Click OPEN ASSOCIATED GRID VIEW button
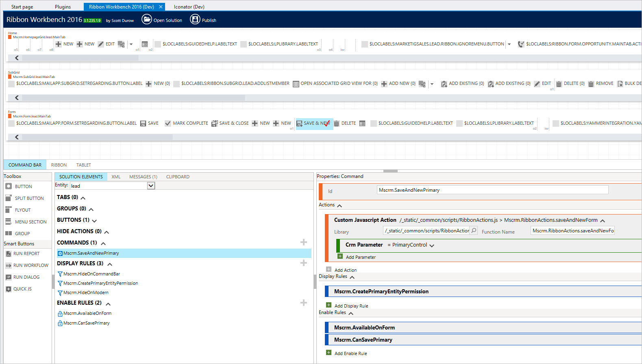 [x=335, y=84]
